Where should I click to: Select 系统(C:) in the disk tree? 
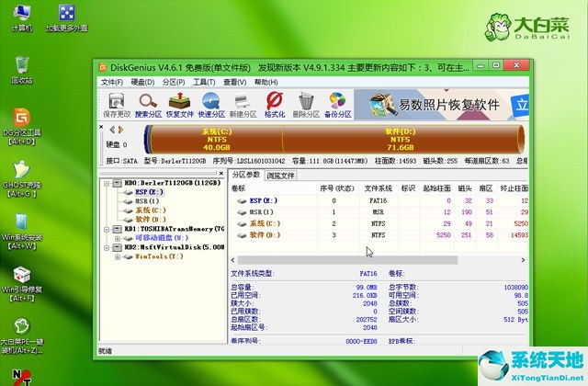[151, 210]
